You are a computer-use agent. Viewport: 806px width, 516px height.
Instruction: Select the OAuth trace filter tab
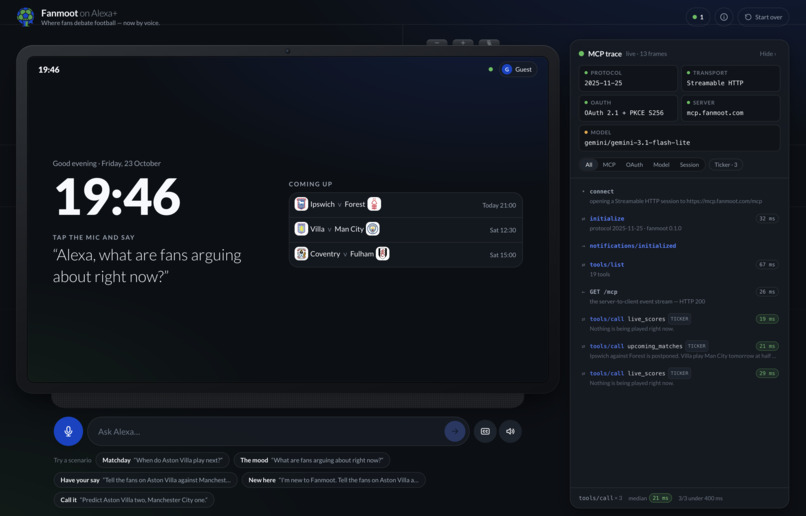pos(634,164)
